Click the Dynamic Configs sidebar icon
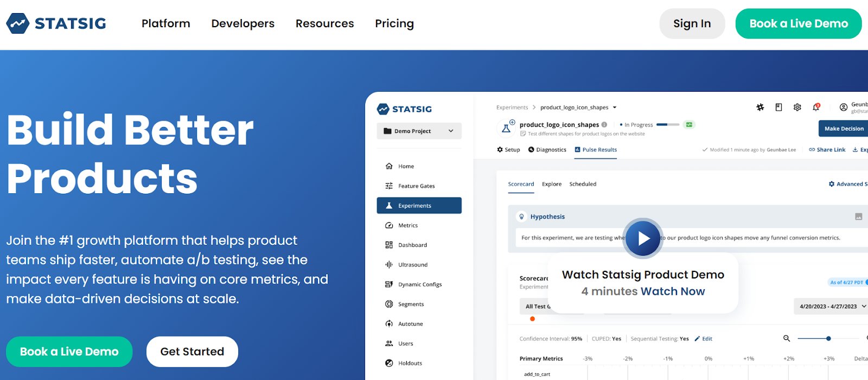Screen dimensions: 868x380 [389, 284]
